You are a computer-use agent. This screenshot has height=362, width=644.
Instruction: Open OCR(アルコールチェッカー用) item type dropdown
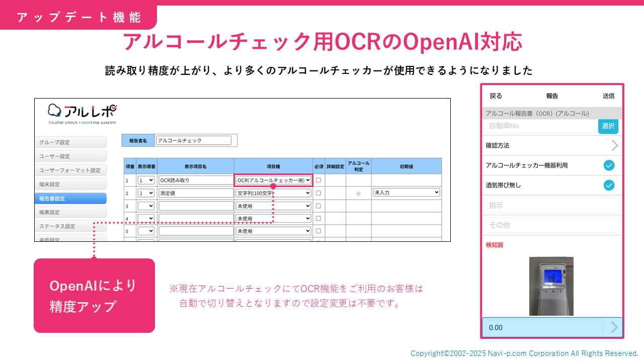(274, 180)
